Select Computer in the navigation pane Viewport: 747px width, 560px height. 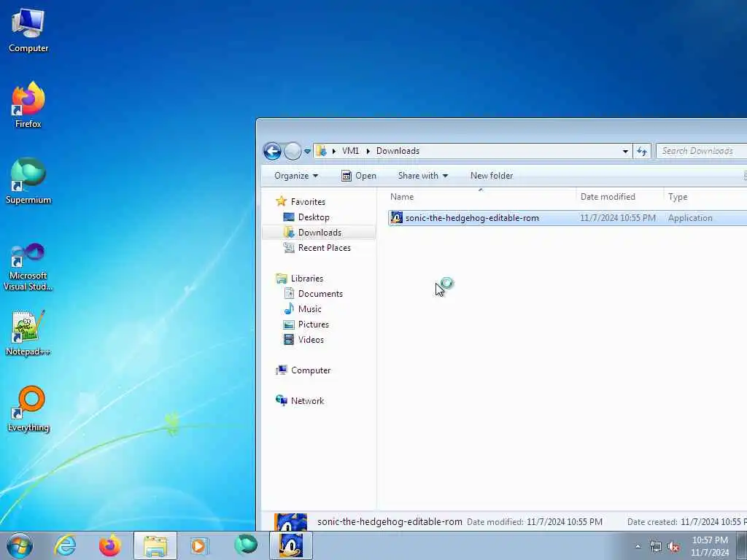click(310, 370)
